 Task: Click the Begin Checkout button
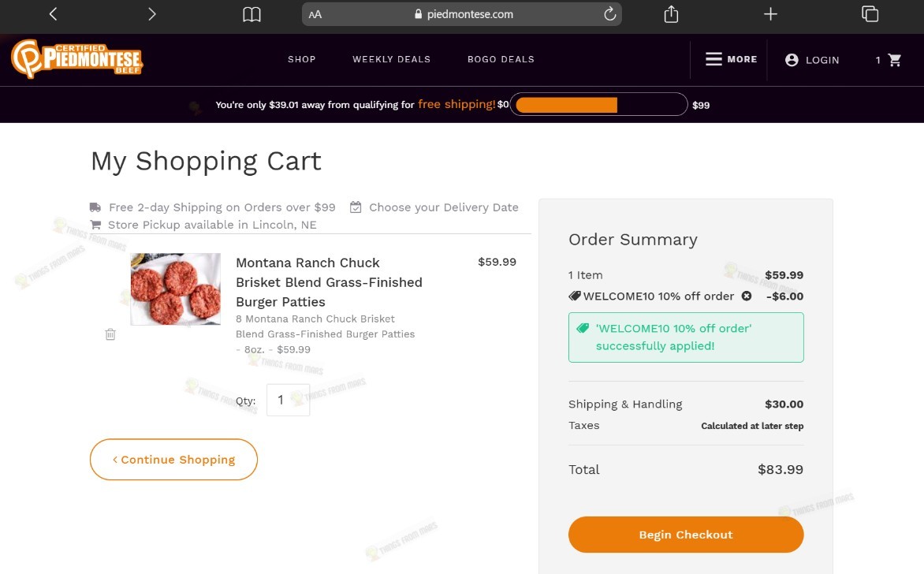pyautogui.click(x=686, y=535)
